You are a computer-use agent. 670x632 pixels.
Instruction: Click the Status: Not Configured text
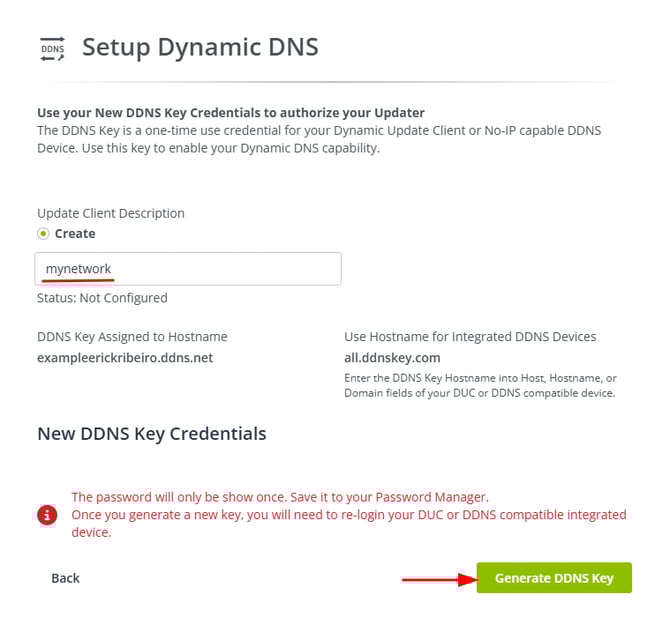[102, 297]
